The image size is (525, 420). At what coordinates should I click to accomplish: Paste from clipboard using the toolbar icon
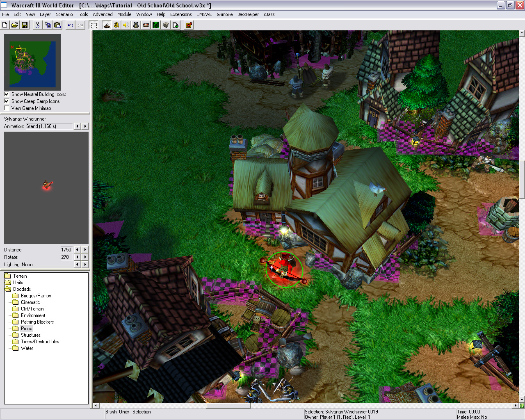[57, 25]
